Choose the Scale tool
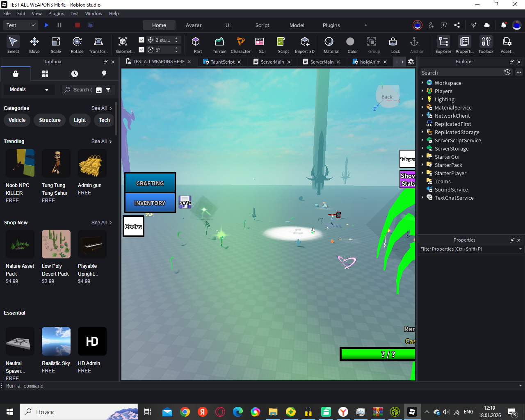Viewport: 525px width, 420px height. pos(56,45)
